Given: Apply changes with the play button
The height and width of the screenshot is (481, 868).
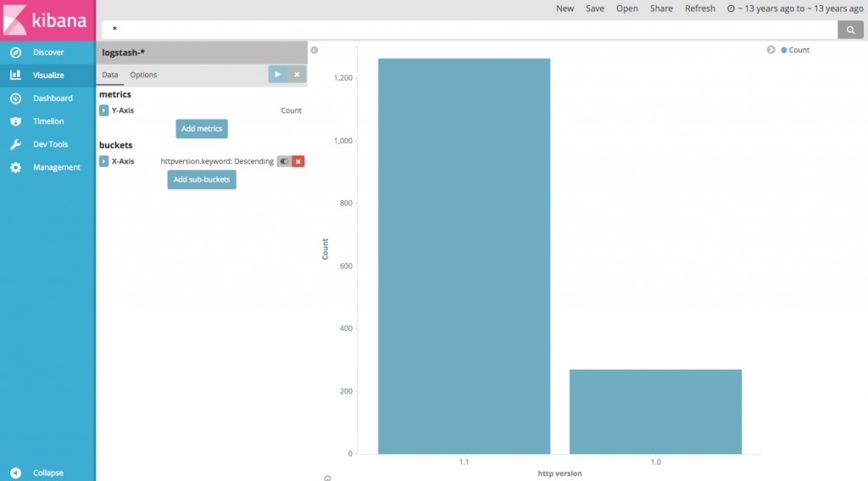Looking at the screenshot, I should click(x=278, y=75).
